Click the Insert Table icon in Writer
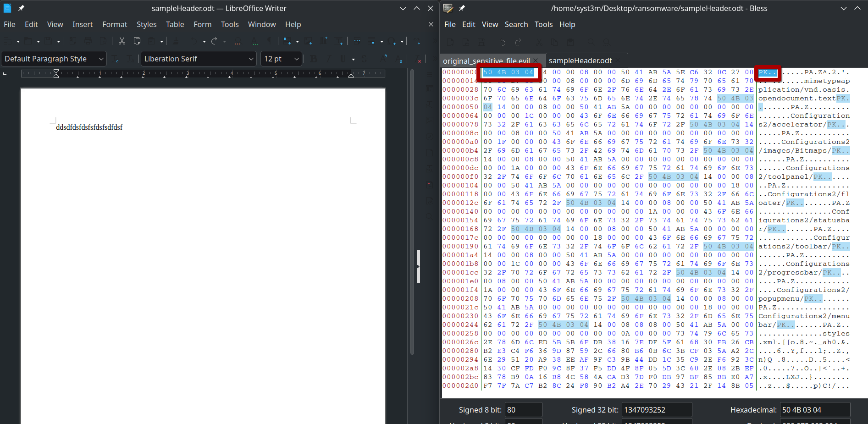868x424 pixels. click(287, 41)
